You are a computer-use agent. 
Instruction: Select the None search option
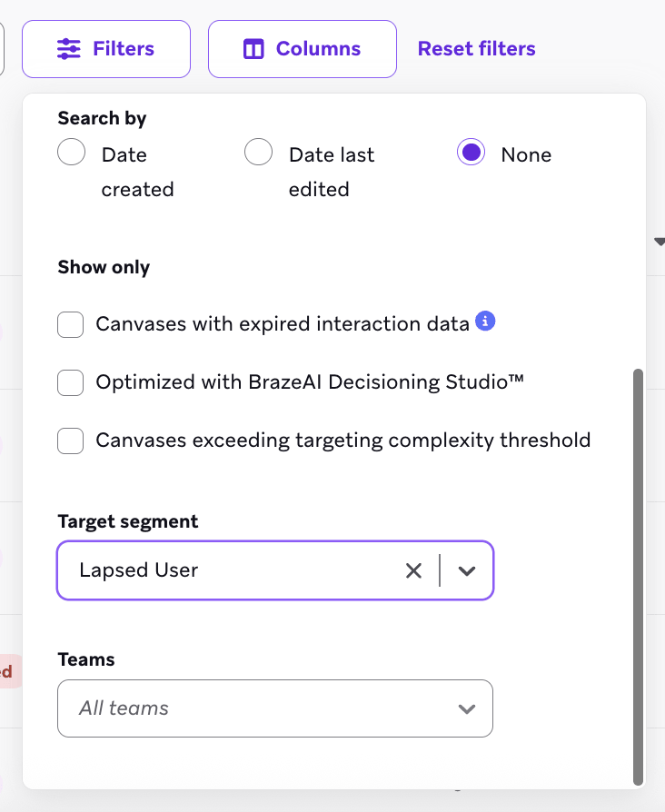pyautogui.click(x=471, y=152)
